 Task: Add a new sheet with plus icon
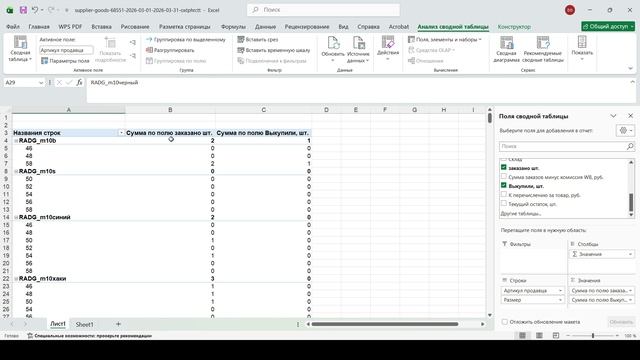pyautogui.click(x=118, y=324)
